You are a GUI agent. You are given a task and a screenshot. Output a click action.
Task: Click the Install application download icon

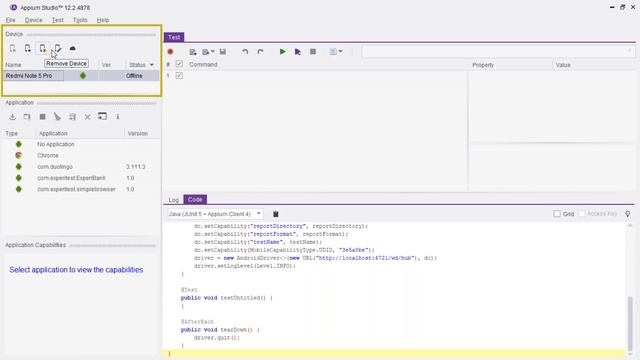click(x=13, y=117)
